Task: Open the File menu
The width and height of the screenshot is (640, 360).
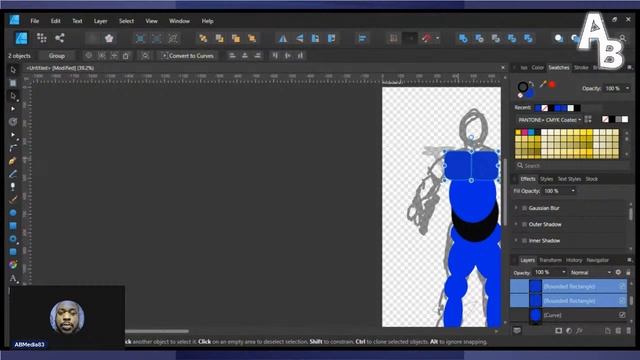Action: [x=35, y=21]
